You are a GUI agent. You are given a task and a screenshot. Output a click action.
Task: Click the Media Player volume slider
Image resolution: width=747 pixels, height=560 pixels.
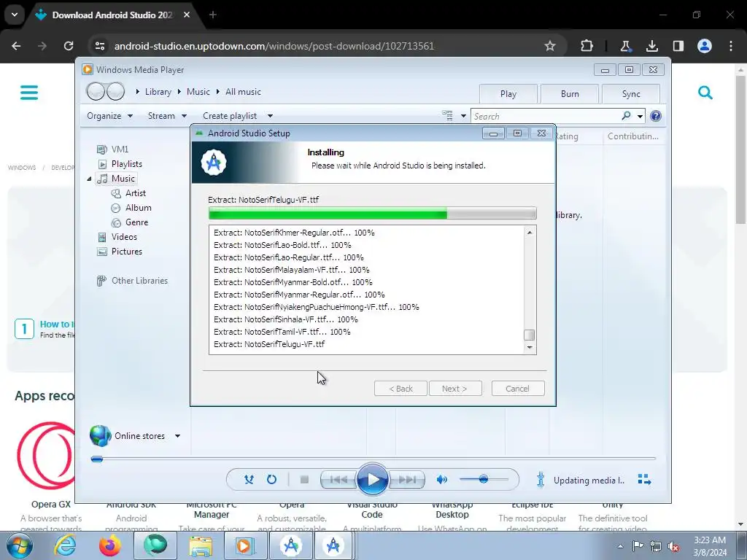pyautogui.click(x=484, y=479)
